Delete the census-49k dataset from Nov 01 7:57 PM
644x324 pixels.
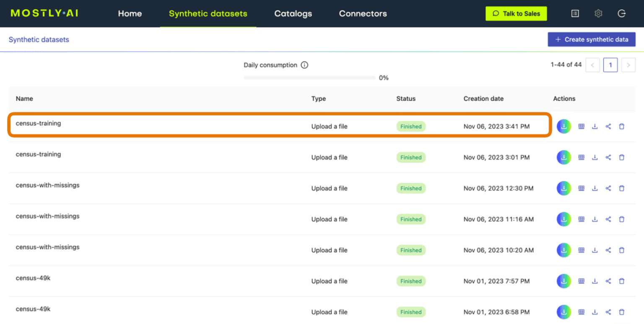[622, 281]
